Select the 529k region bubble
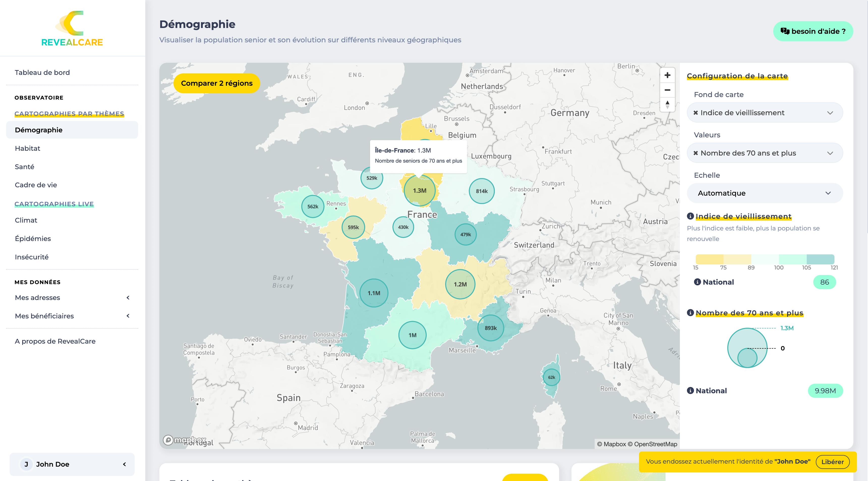This screenshot has width=868, height=481. click(372, 178)
